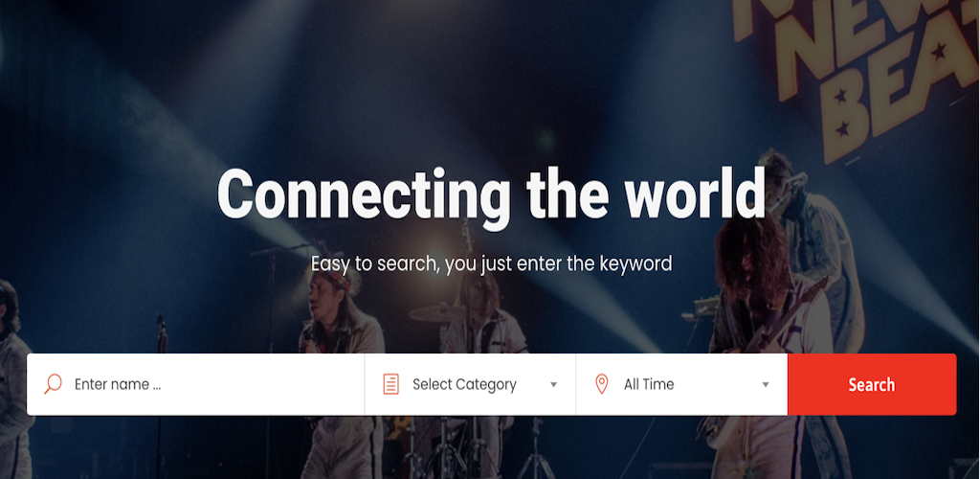Expand the arrow beside All Time
Viewport: 980px width, 479px height.
coord(765,384)
